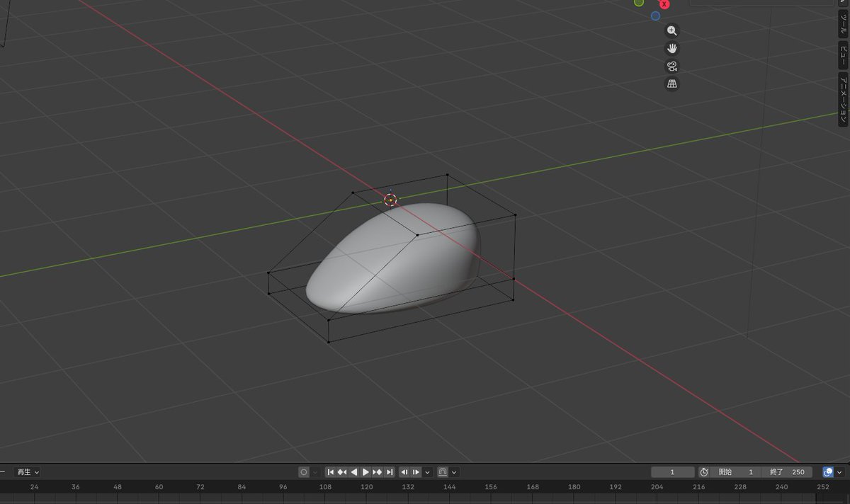The height and width of the screenshot is (504, 850).
Task: Jump to the next keyframe
Action: (378, 472)
